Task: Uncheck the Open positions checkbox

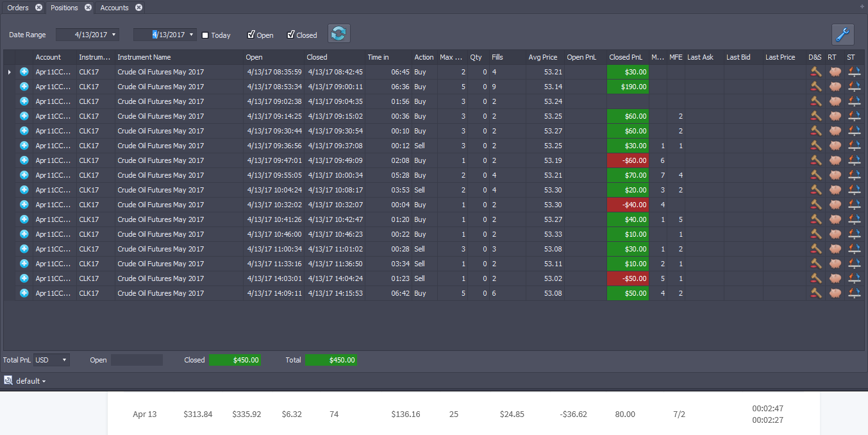Action: (x=251, y=35)
